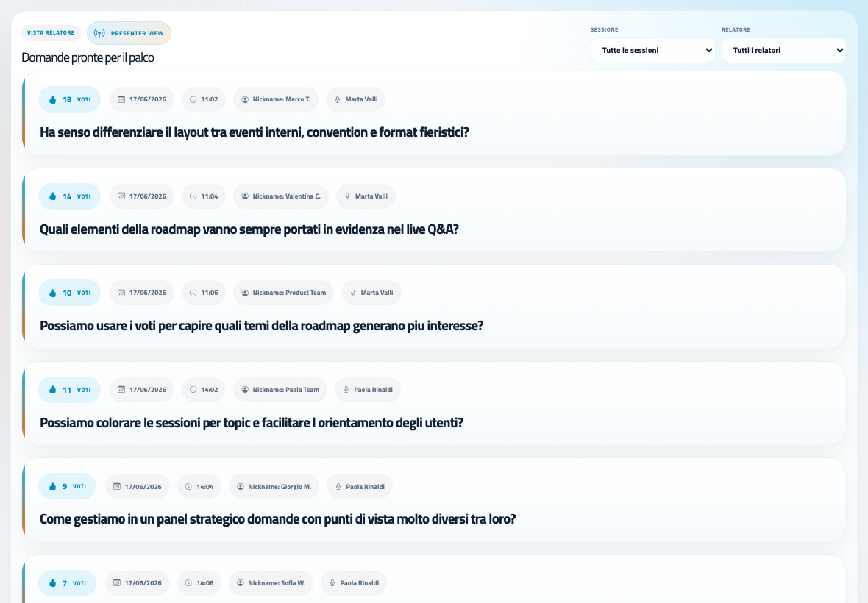This screenshot has height=603, width=868.
Task: Click the microphone icon in the 11 voti card
Action: pos(346,390)
